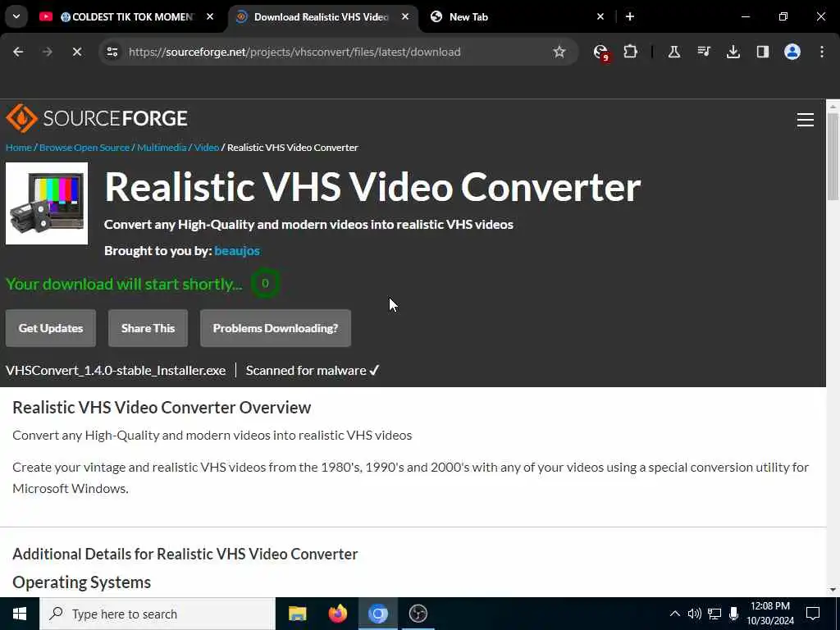The image size is (840, 630).
Task: Click the VHS converter project thumbnail
Action: tap(47, 203)
